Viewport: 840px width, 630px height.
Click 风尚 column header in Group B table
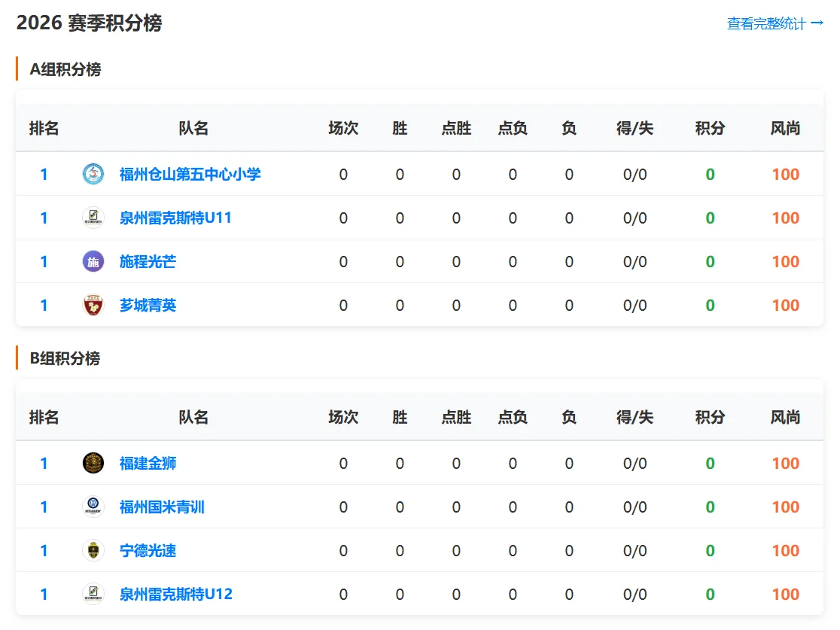(x=785, y=417)
